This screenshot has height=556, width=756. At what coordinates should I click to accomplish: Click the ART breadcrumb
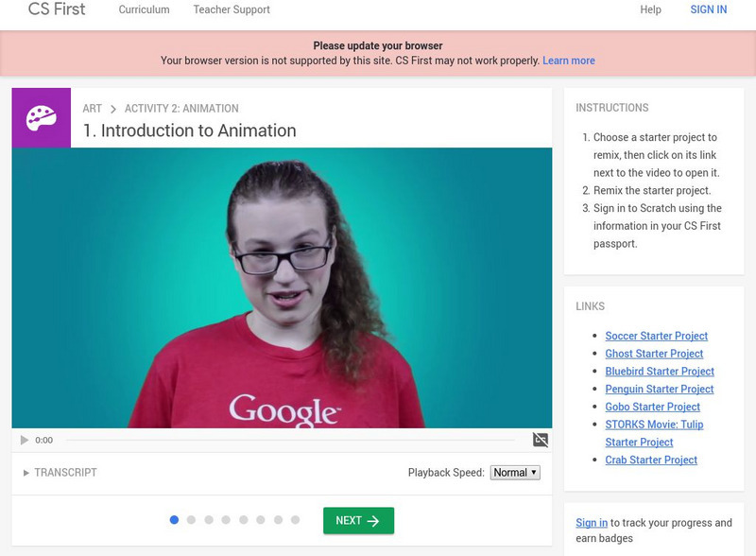coord(92,109)
